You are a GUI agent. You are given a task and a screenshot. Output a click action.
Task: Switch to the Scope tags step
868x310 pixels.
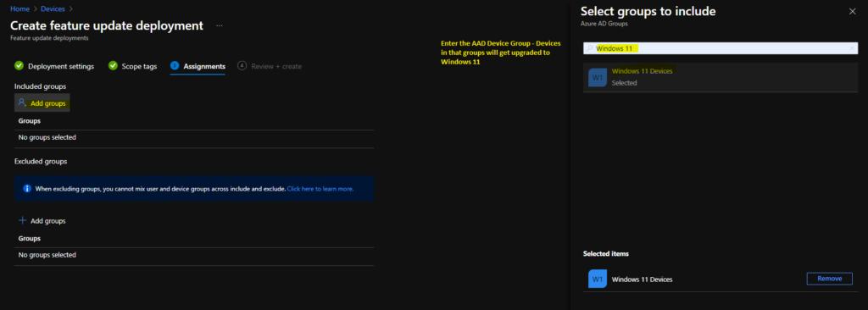(140, 66)
